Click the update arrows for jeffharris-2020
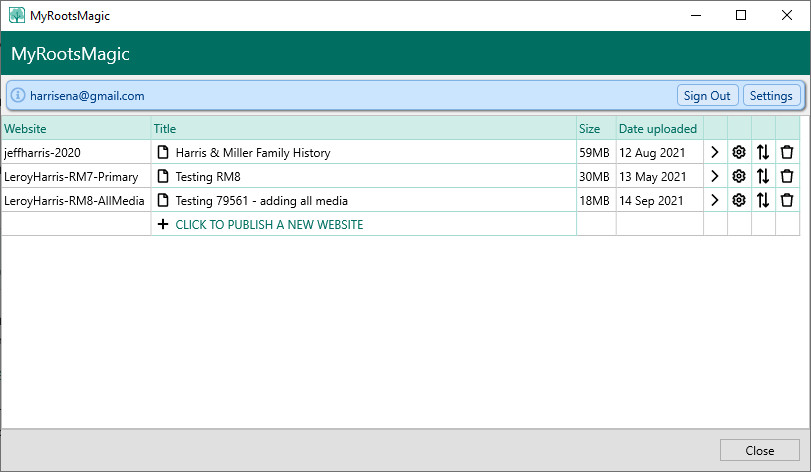Viewport: 811px width, 472px height. [x=763, y=153]
